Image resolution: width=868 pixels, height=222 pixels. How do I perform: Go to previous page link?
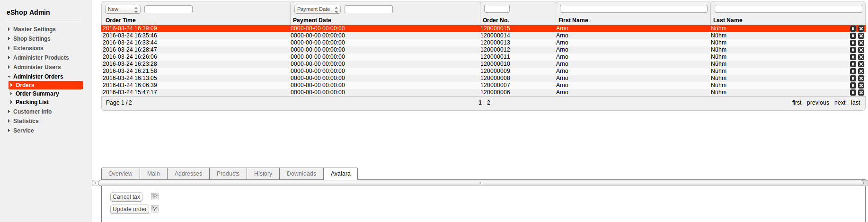[818, 103]
